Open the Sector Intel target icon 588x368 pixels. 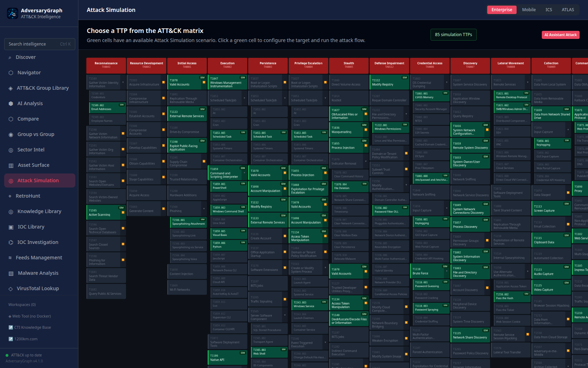pos(11,150)
